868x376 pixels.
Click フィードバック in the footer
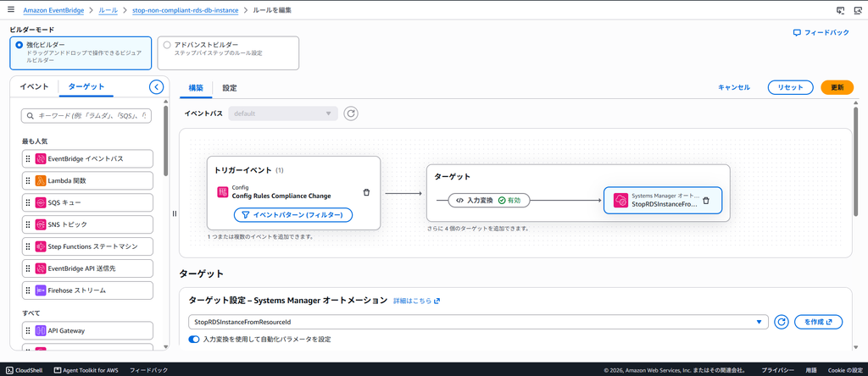click(148, 370)
